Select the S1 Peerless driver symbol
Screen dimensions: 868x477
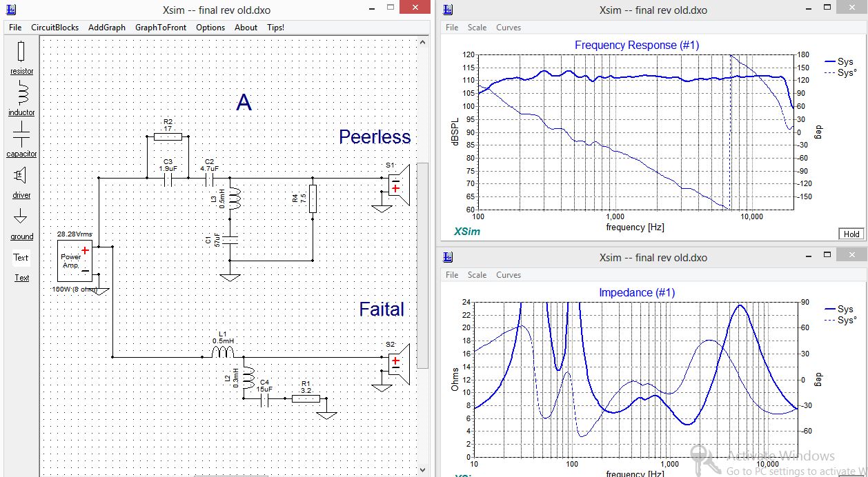tap(399, 184)
